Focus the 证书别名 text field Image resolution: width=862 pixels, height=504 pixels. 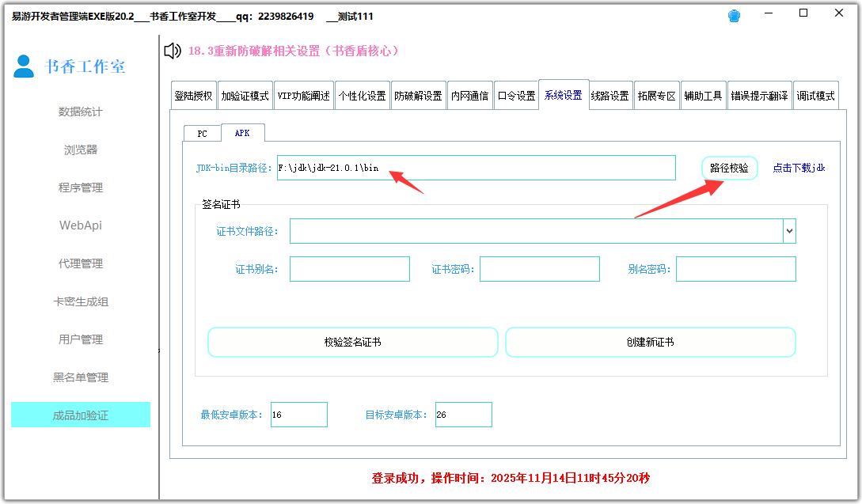pos(349,269)
